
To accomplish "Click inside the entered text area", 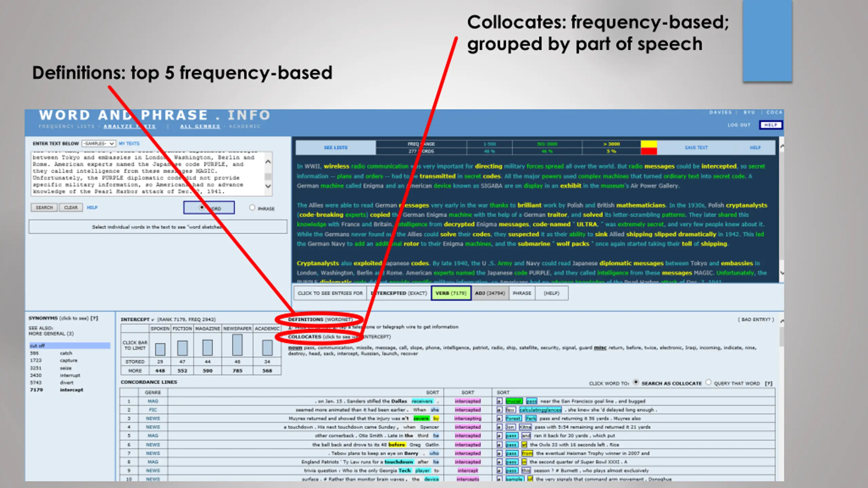I will pyautogui.click(x=148, y=174).
